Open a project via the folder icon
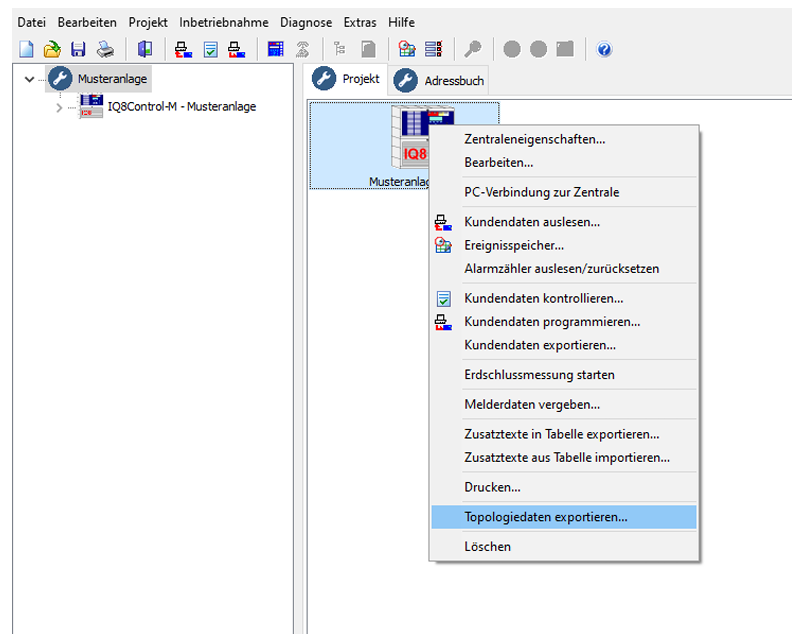 pos(52,49)
